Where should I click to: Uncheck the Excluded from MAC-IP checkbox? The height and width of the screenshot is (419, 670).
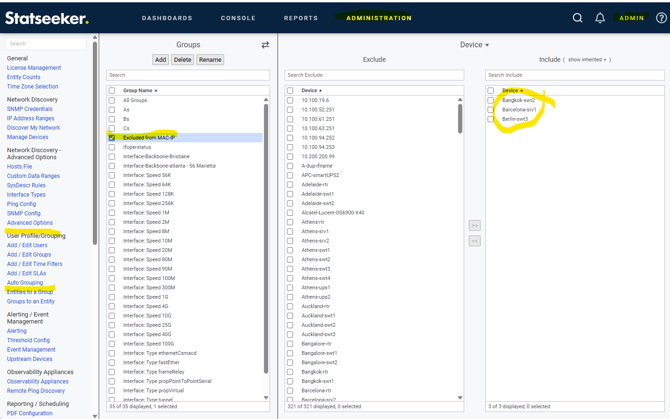pos(112,138)
